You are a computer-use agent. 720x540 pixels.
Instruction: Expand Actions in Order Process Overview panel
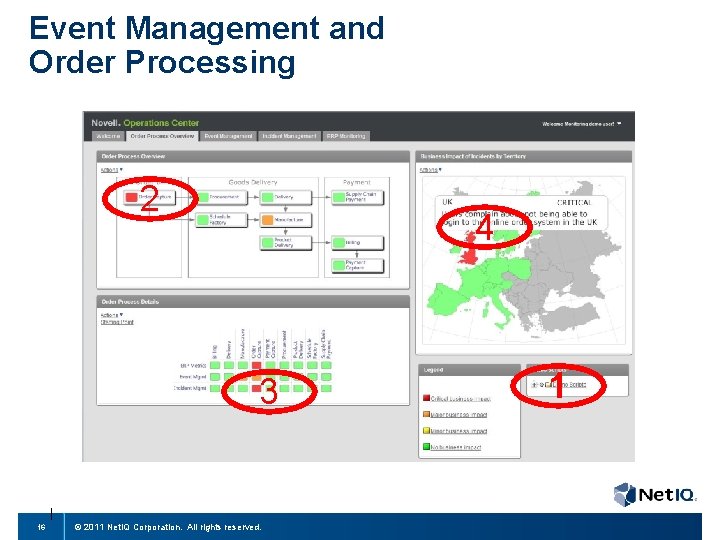(111, 170)
